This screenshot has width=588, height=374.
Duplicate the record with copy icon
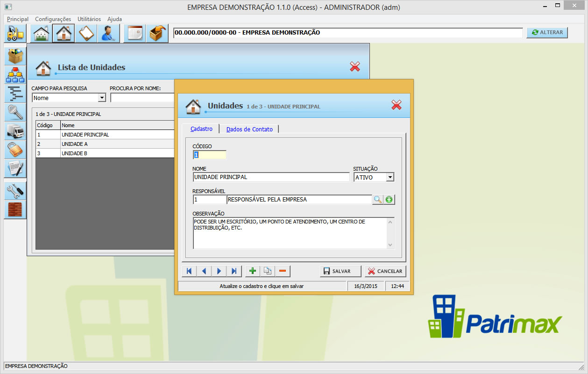pyautogui.click(x=268, y=271)
